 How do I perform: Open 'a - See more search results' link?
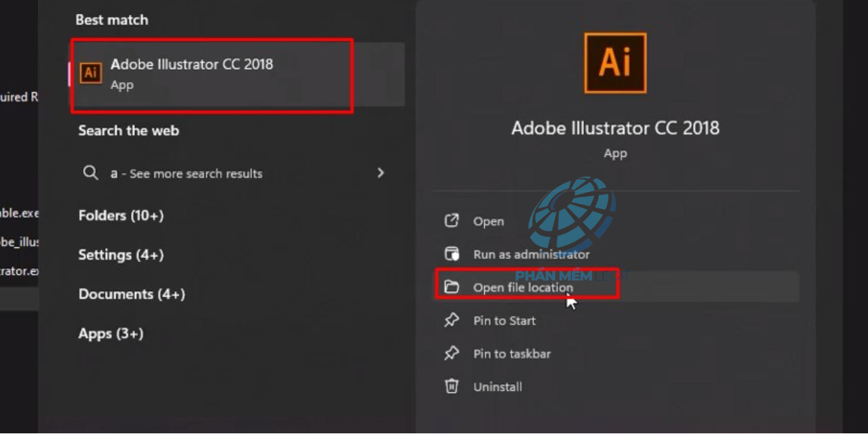tap(186, 173)
